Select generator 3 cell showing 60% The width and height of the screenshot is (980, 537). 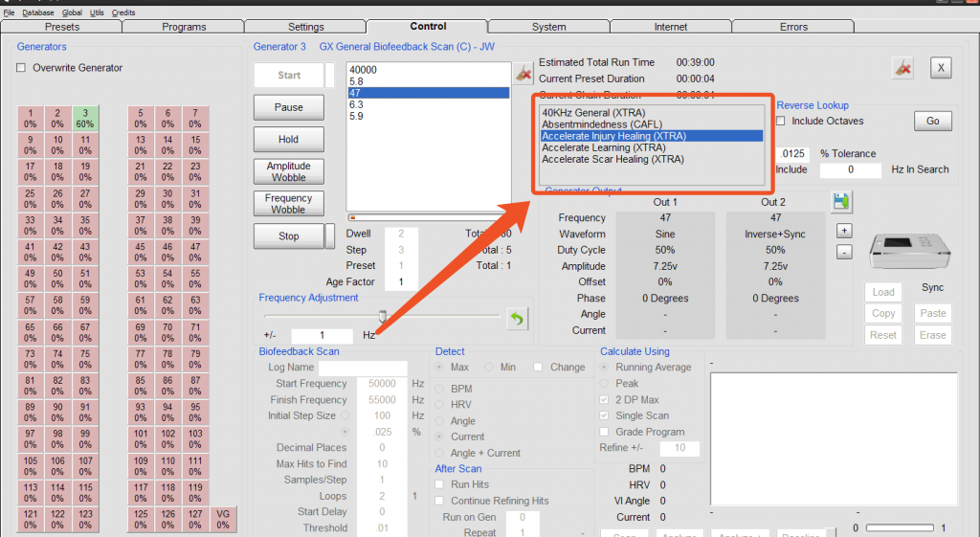[84, 118]
